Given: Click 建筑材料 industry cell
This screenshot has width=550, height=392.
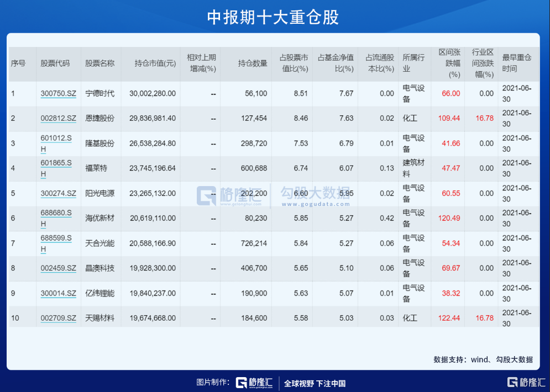Looking at the screenshot, I should tap(413, 168).
